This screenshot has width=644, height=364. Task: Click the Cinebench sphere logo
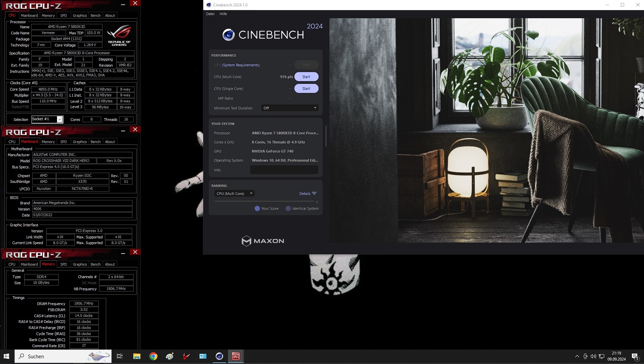(x=229, y=35)
